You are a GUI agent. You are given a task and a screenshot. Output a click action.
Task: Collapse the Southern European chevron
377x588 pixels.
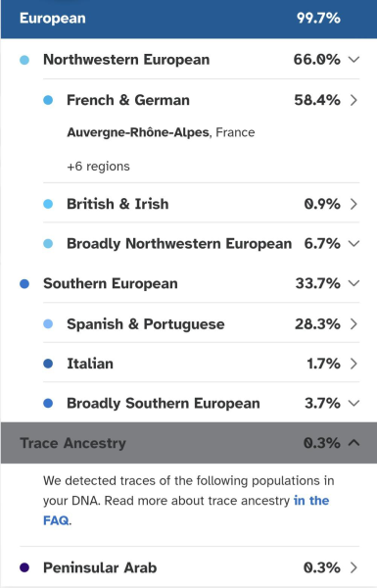[x=353, y=283]
